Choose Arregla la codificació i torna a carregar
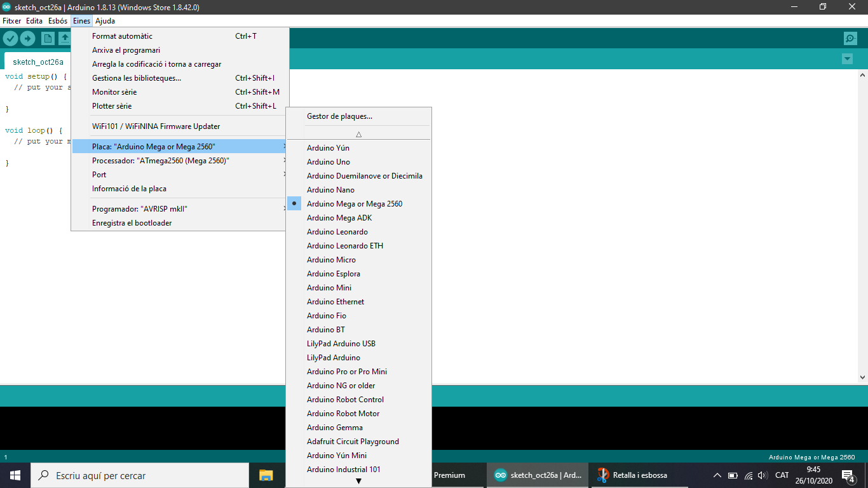 (x=180, y=64)
